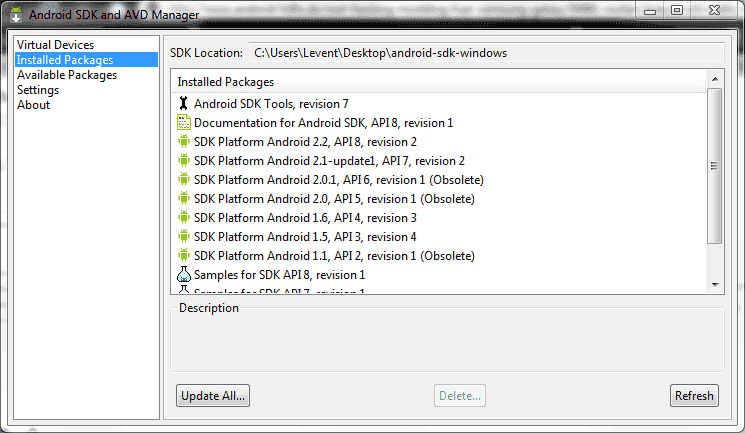This screenshot has width=745, height=433.
Task: Open the Virtual Devices page
Action: click(x=56, y=45)
